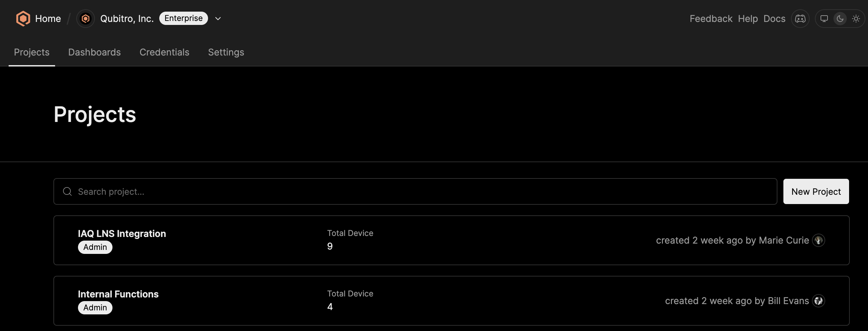Click the Enterprise plan badge
Viewport: 868px width, 331px height.
pos(183,18)
